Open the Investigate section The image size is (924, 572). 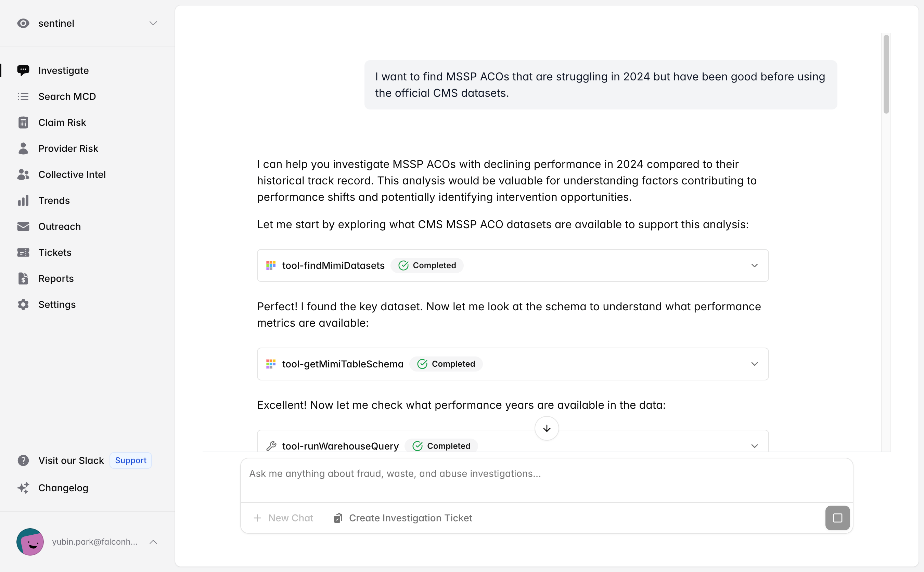point(63,70)
